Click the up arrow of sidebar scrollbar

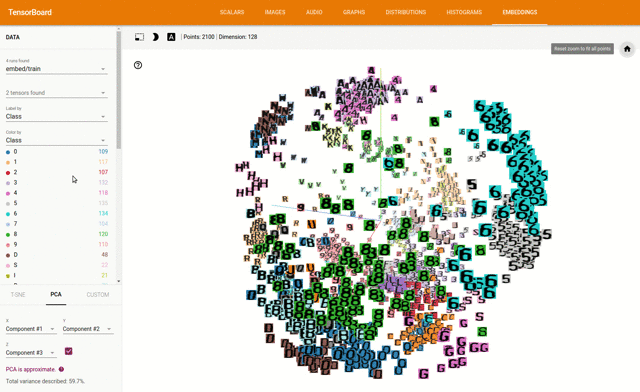(x=119, y=29)
